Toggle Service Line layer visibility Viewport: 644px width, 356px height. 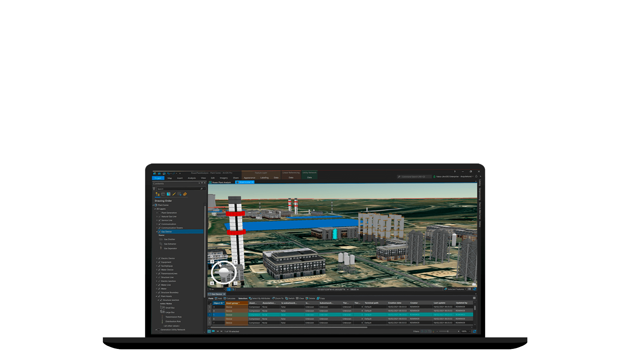(160, 220)
